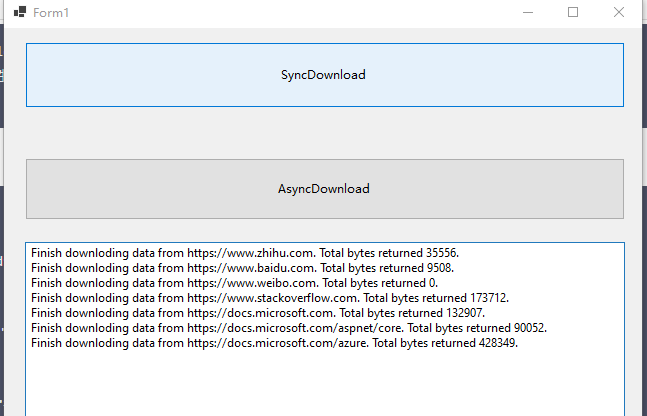The width and height of the screenshot is (647, 416).
Task: Select the baidu.com result line
Action: pos(242,268)
